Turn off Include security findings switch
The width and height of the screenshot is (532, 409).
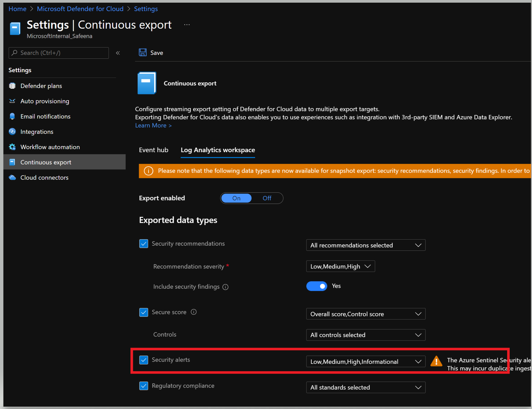coord(316,286)
